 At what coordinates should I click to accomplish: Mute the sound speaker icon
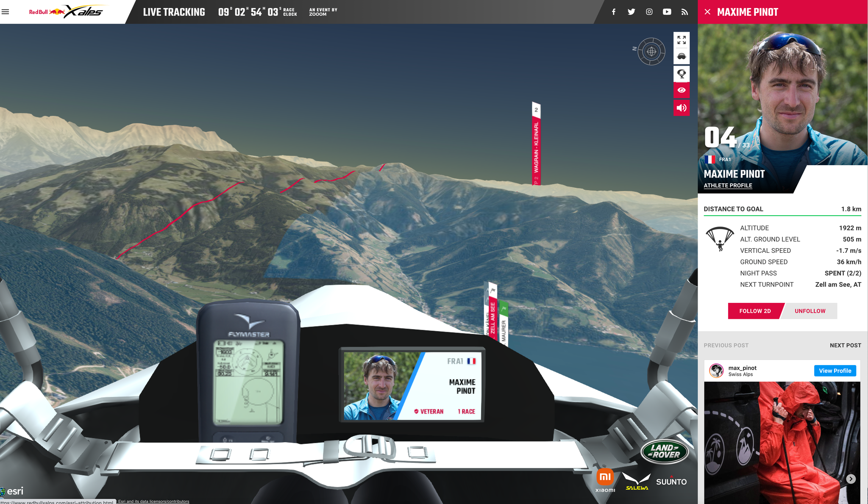[x=682, y=108]
